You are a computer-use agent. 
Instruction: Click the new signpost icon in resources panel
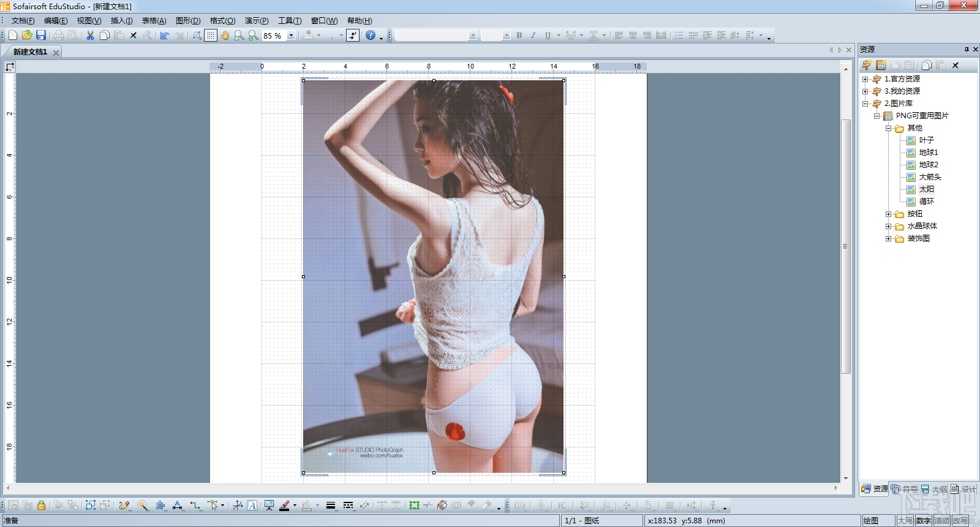[x=866, y=65]
